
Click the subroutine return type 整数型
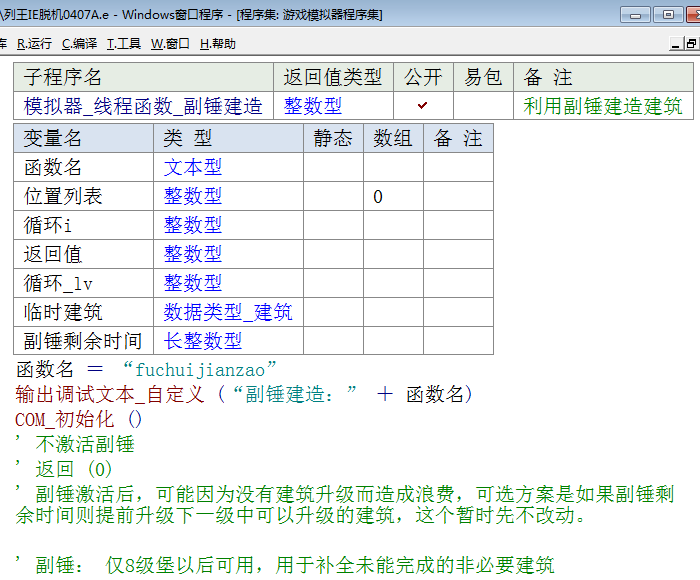coord(313,106)
